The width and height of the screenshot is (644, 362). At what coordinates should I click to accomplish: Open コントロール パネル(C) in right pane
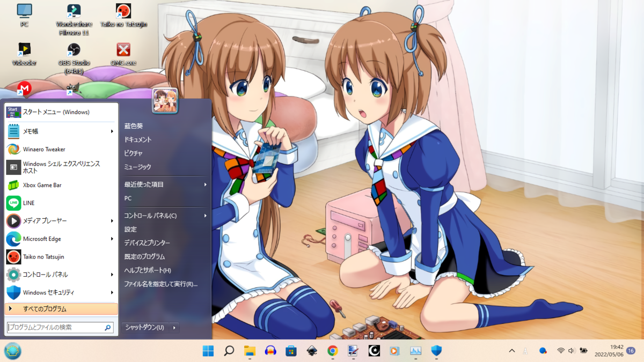150,216
